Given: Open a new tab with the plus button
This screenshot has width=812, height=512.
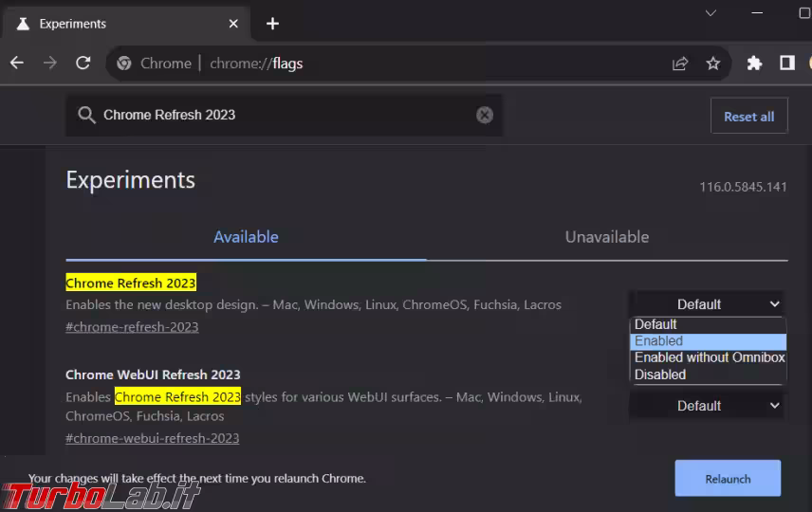Looking at the screenshot, I should pos(272,24).
